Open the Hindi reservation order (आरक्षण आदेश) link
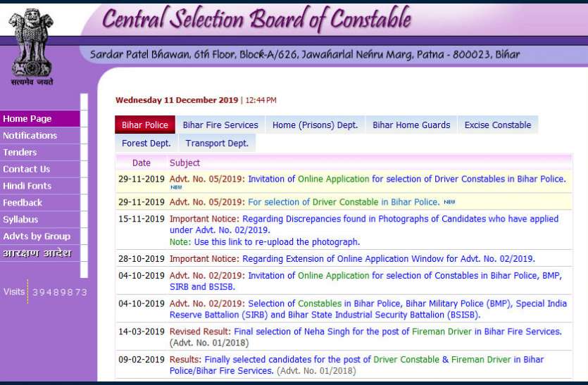Image resolution: width=588 pixels, height=385 pixels. coord(39,253)
